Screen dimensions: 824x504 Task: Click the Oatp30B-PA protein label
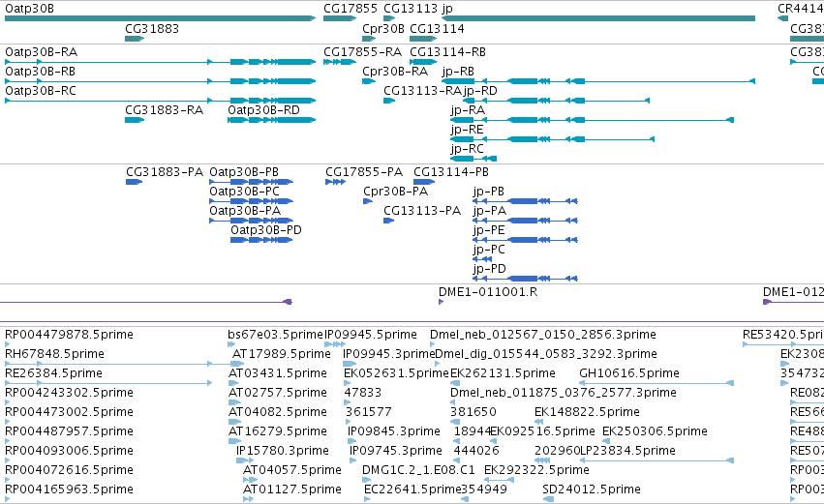(245, 211)
